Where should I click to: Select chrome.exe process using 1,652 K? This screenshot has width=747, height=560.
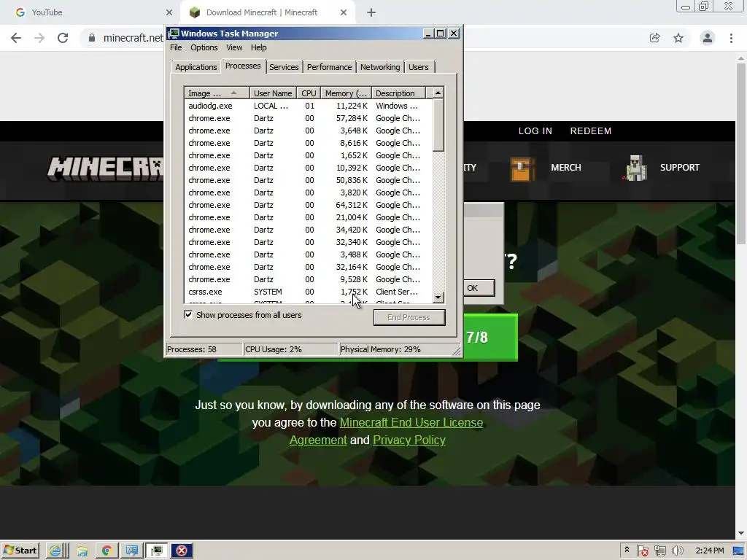309,155
